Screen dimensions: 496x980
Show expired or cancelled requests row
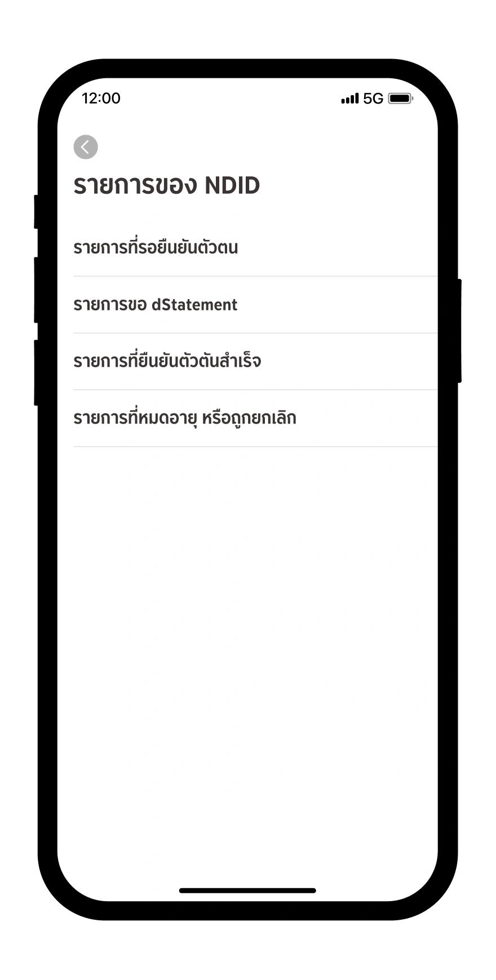pos(254,418)
